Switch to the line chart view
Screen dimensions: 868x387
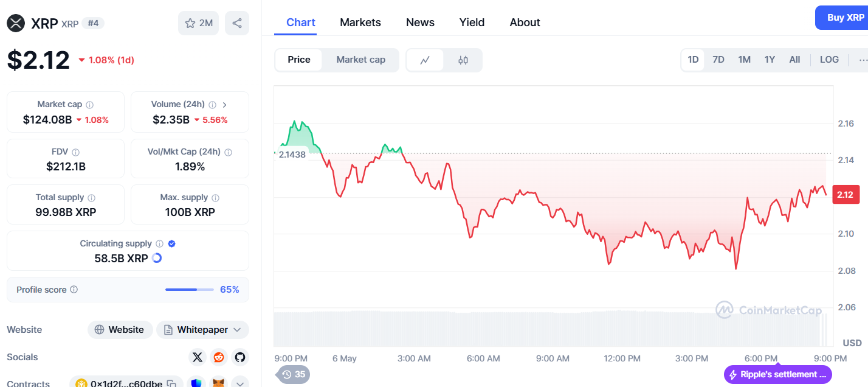[x=425, y=60]
